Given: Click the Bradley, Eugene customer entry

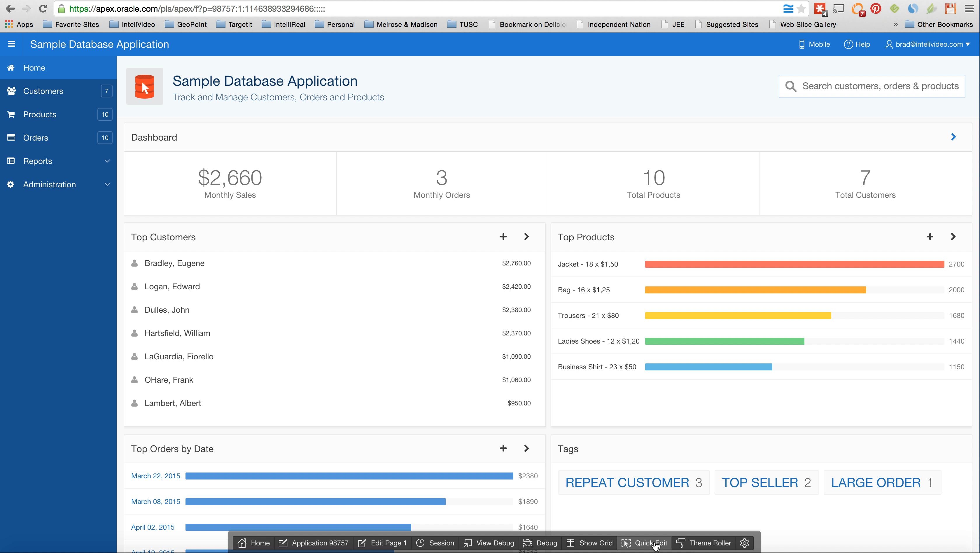Looking at the screenshot, I should [x=174, y=263].
